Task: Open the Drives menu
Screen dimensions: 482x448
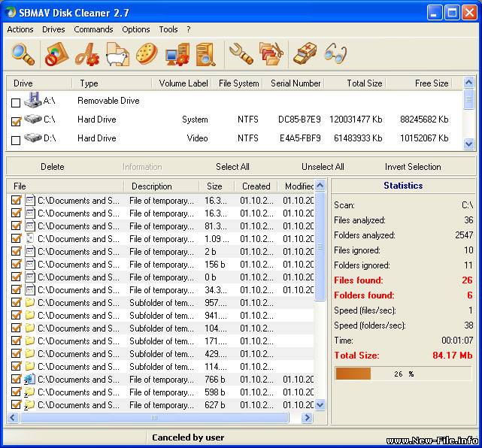Action: click(53, 29)
